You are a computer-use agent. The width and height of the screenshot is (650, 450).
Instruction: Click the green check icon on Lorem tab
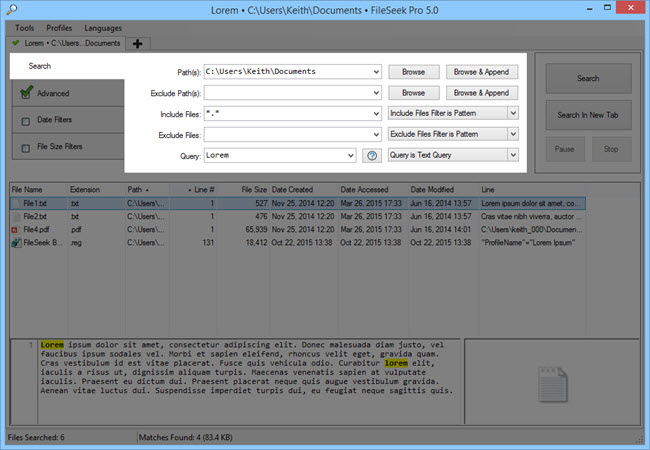pyautogui.click(x=16, y=43)
